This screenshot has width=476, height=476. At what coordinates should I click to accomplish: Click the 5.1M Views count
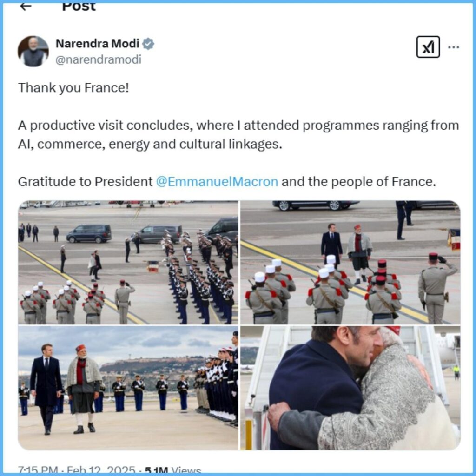[173, 470]
